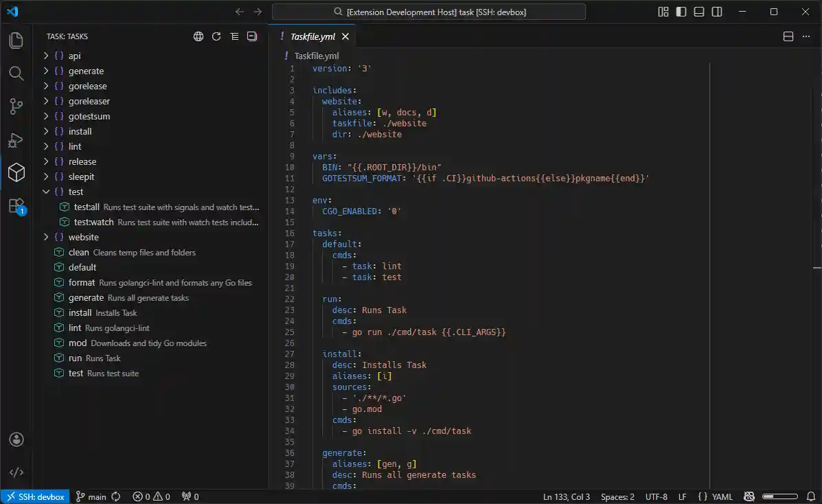Toggle the Primary Side Bar
This screenshot has height=504, width=822.
pyautogui.click(x=681, y=12)
